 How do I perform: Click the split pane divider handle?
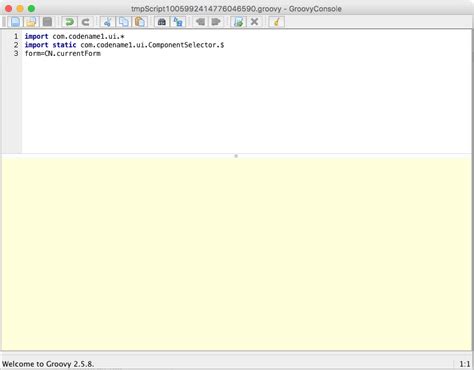(236, 156)
